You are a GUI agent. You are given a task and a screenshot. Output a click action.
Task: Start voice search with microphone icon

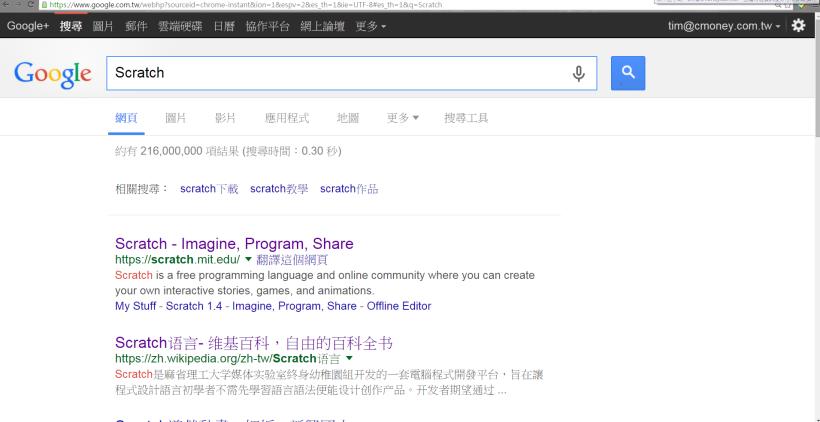click(578, 73)
